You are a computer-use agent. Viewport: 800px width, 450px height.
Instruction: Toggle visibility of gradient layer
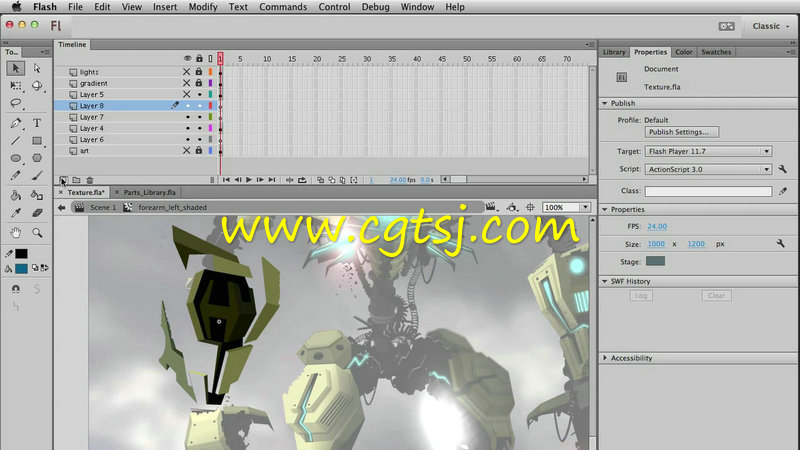pos(187,83)
